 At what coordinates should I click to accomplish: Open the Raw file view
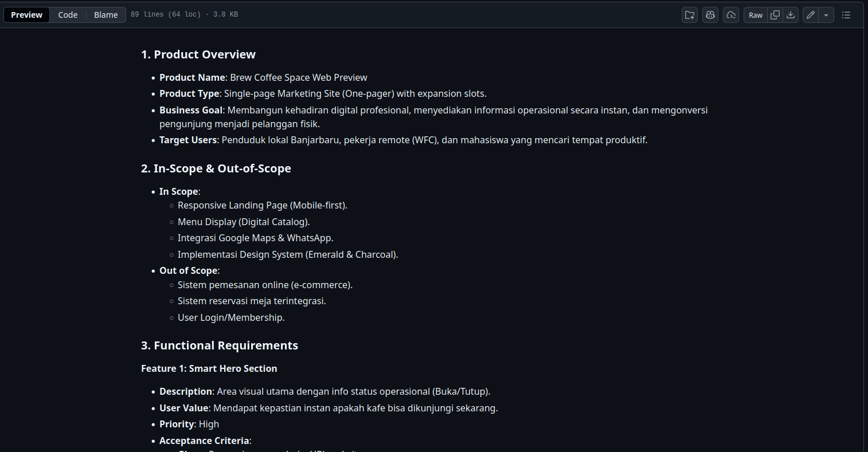tap(756, 15)
